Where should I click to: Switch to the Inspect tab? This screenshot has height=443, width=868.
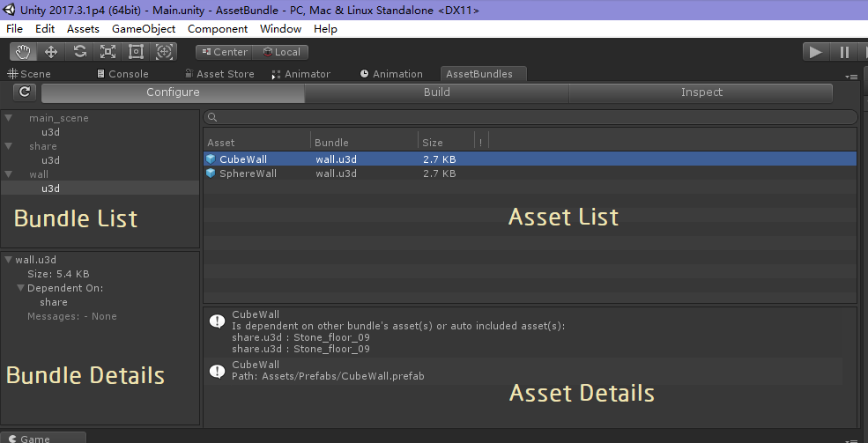701,92
